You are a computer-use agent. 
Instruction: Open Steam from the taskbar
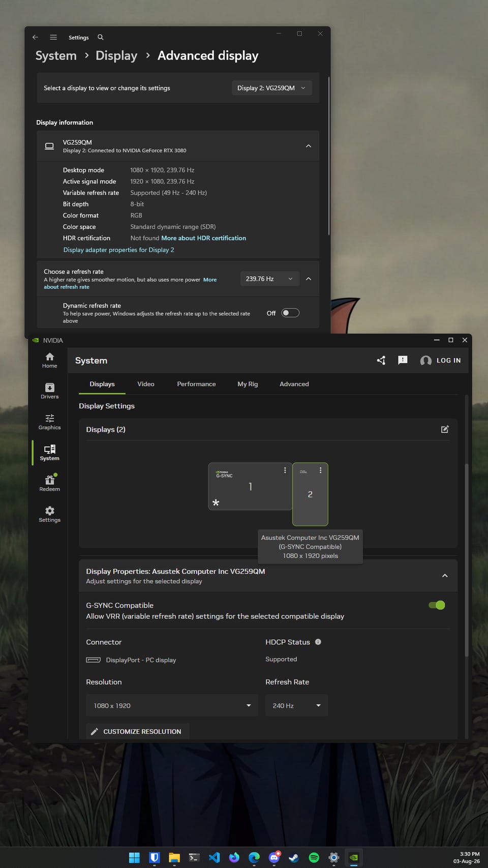coord(294,858)
